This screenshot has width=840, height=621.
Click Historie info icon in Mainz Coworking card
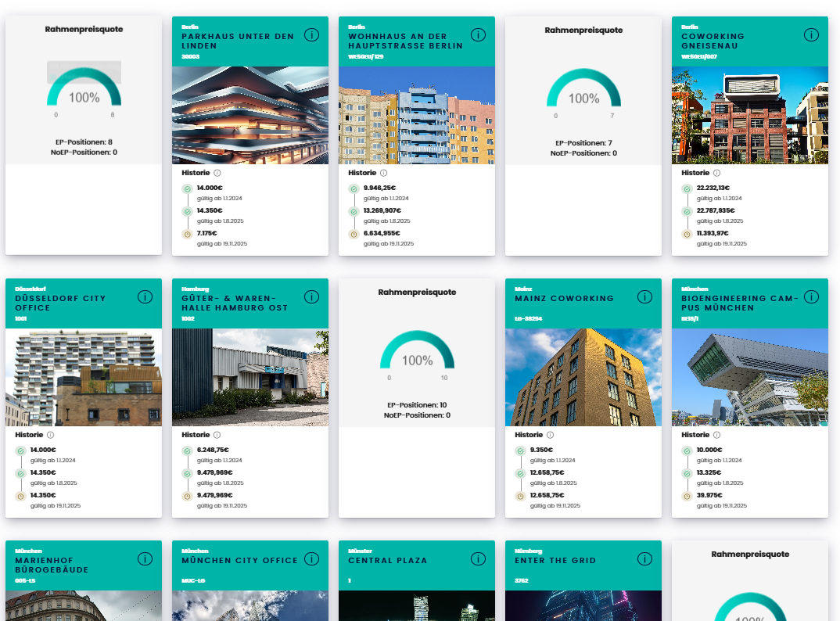click(x=550, y=435)
